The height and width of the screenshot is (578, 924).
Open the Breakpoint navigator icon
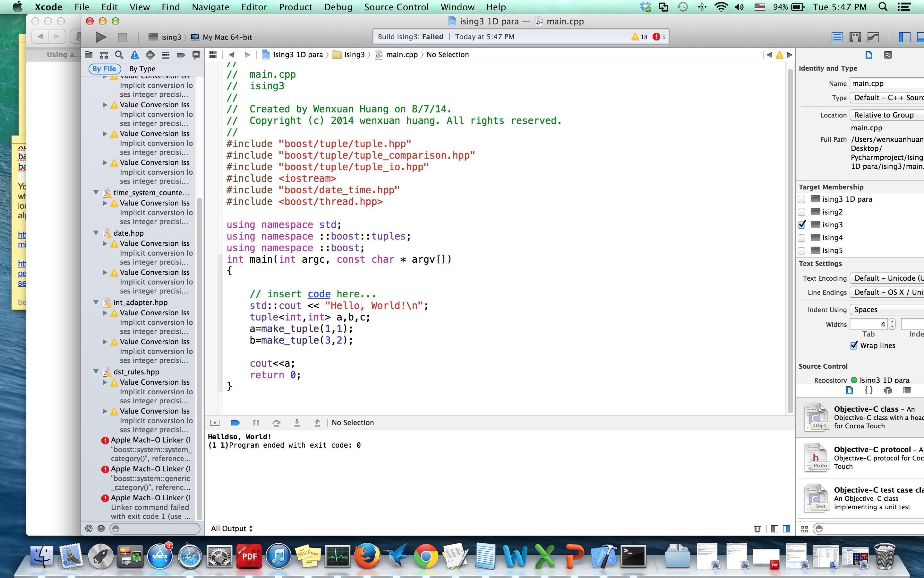pos(181,55)
